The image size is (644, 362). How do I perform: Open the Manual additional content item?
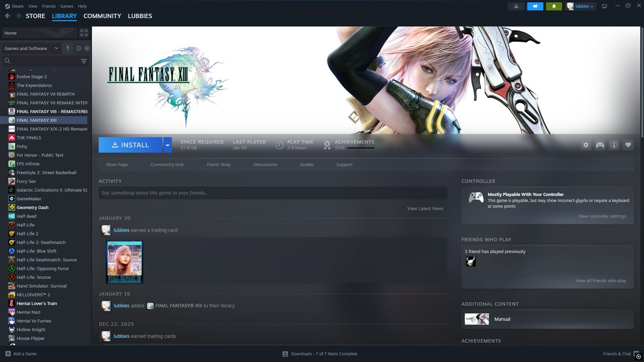pyautogui.click(x=547, y=319)
